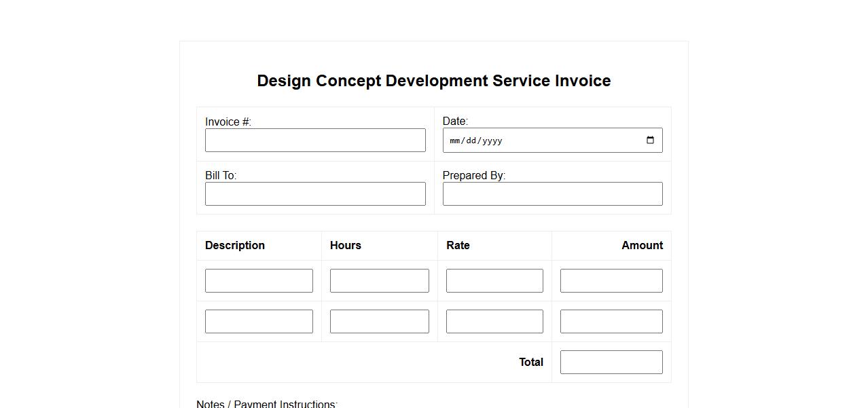868x408 pixels.
Task: Focus the first row Rate input
Action: [494, 281]
